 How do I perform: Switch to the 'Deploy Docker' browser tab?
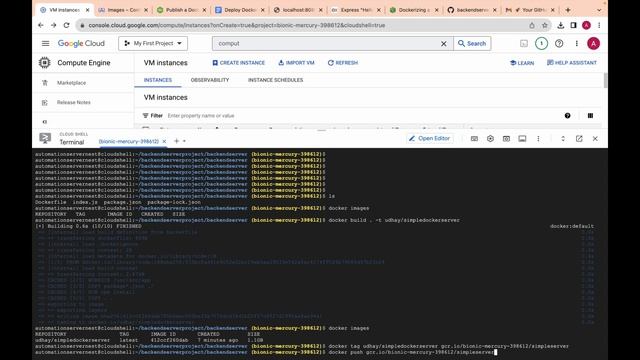pos(240,10)
